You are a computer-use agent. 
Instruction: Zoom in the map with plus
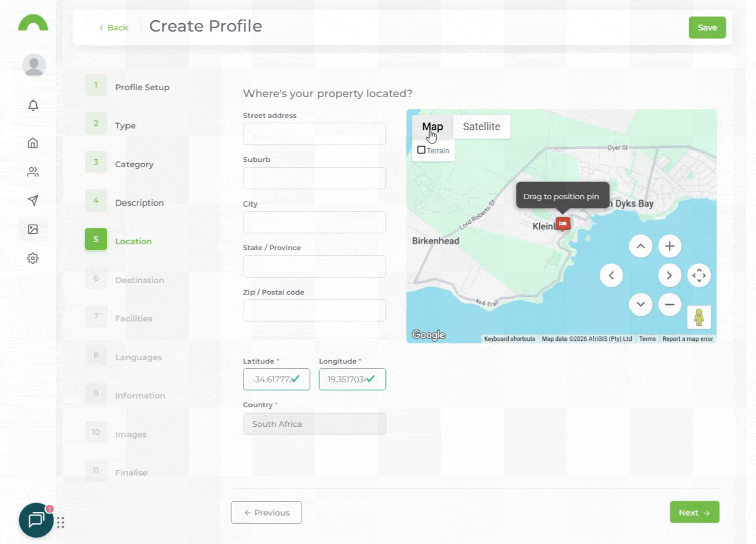[669, 246]
